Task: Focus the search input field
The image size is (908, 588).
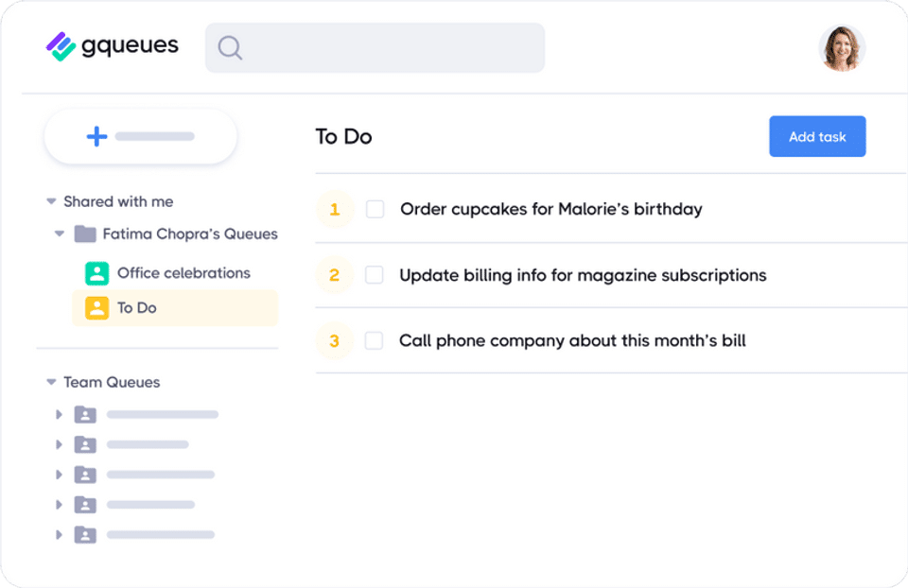Action: [388, 47]
